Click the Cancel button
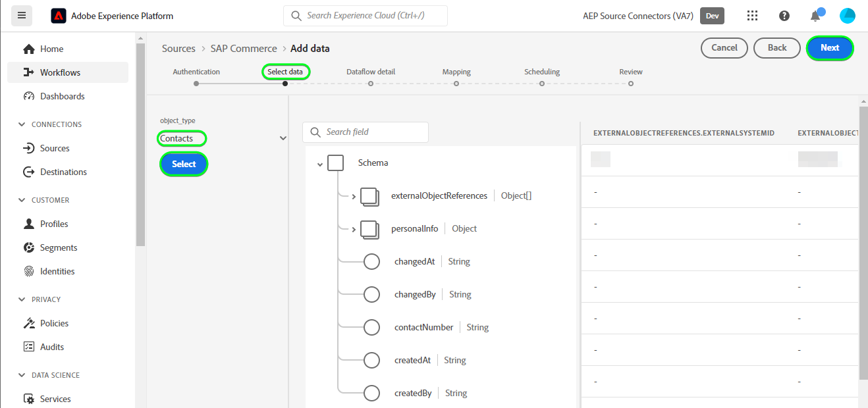Viewport: 868px width, 408px height. [x=724, y=47]
